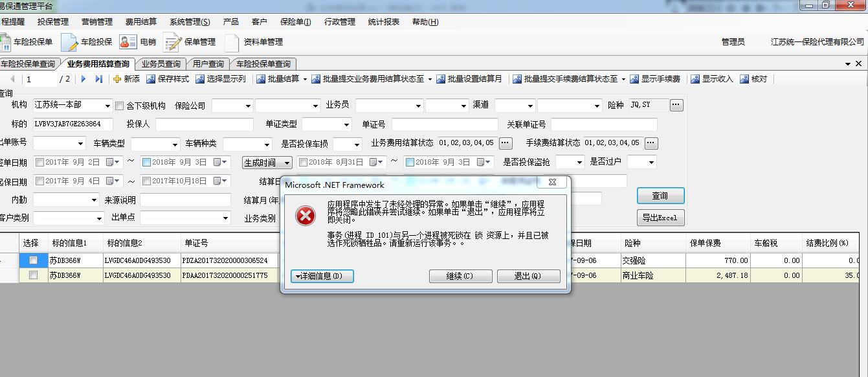Click the page number box
The image size is (868, 377).
tap(41, 79)
